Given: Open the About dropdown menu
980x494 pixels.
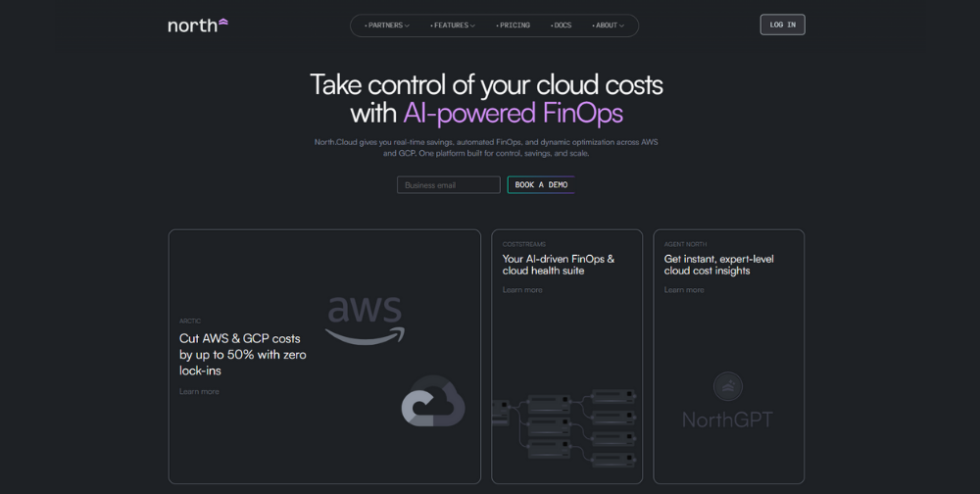Looking at the screenshot, I should click(x=608, y=25).
